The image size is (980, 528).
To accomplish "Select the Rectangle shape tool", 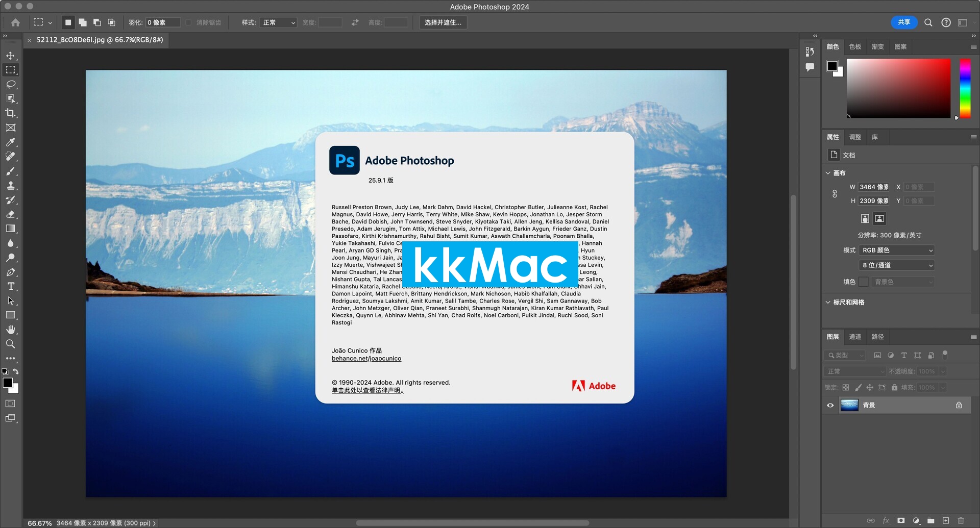I will pos(11,315).
